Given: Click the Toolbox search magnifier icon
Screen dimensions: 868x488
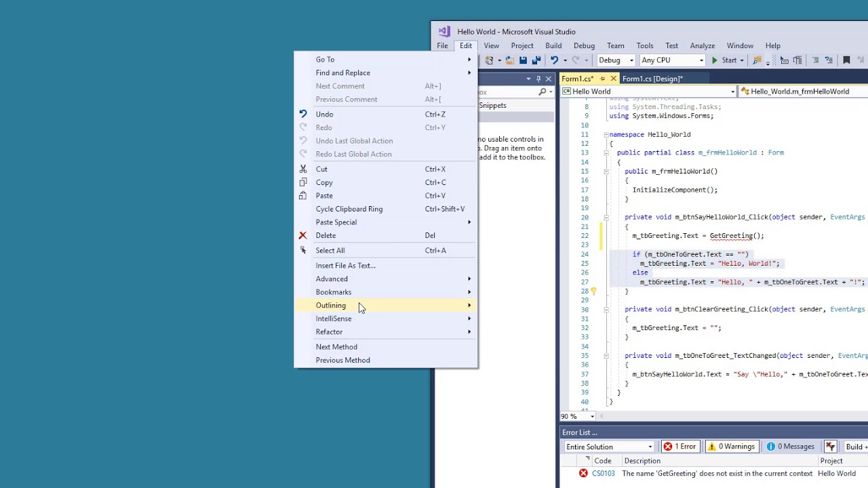Looking at the screenshot, I should coord(542,91).
